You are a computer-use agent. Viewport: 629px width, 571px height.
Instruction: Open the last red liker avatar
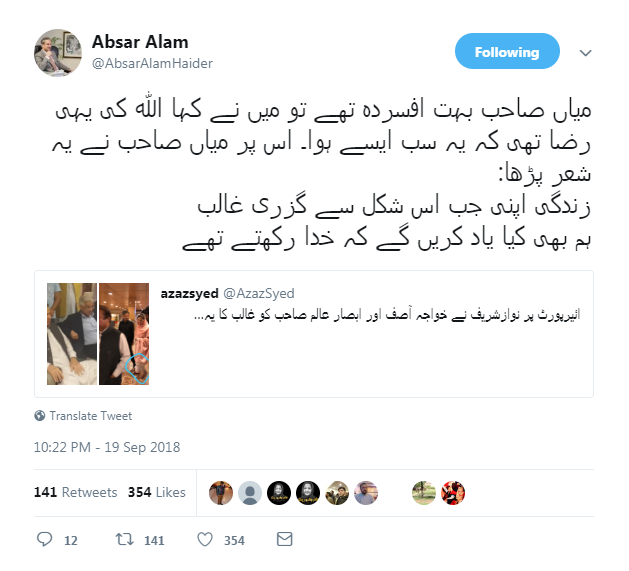pos(452,493)
